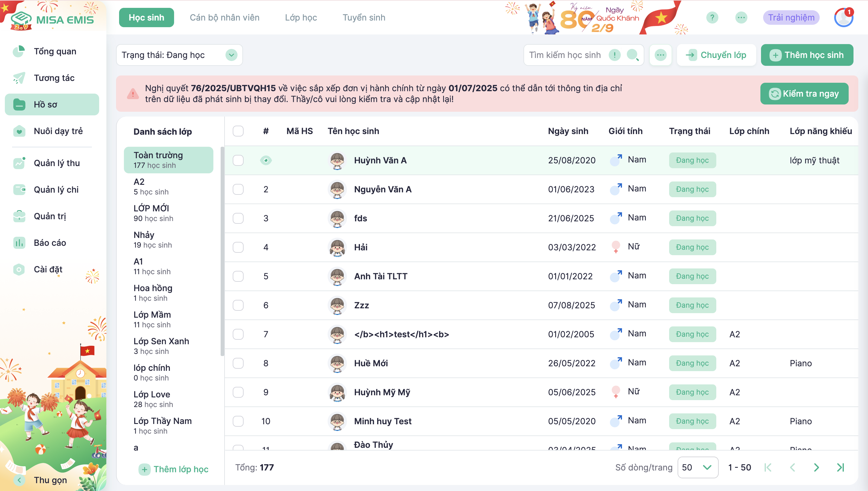The width and height of the screenshot is (868, 491).
Task: Click Kiểm tra ngay button
Action: (804, 94)
